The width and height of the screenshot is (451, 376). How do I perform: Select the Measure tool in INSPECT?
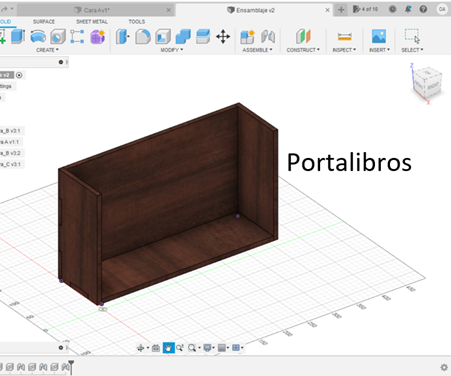tap(344, 36)
